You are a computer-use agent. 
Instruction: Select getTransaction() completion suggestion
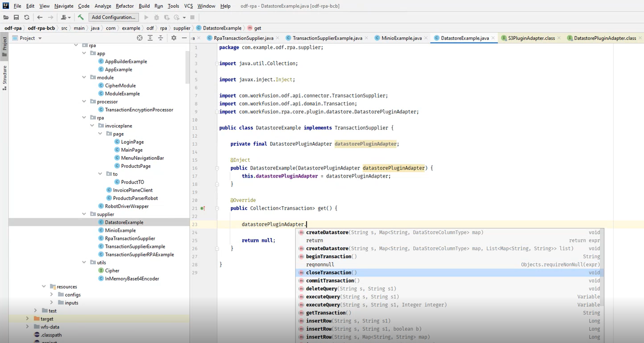click(x=450, y=313)
